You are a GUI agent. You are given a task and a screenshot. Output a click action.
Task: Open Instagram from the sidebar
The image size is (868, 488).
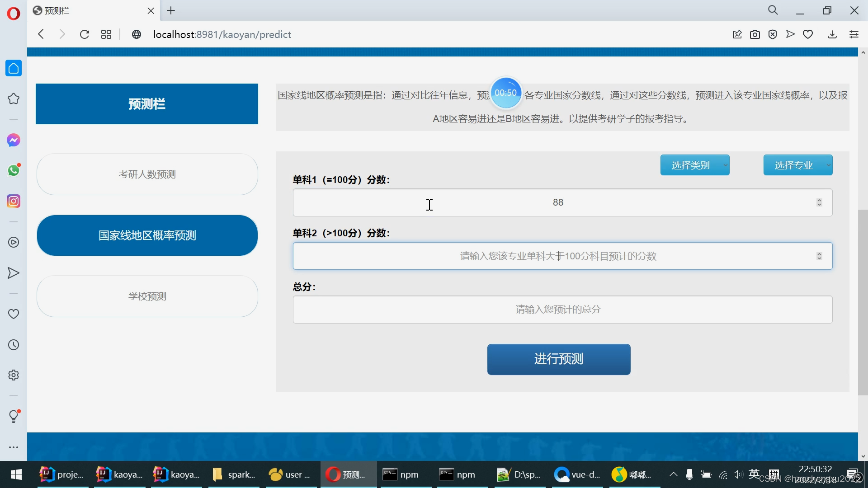(x=14, y=201)
